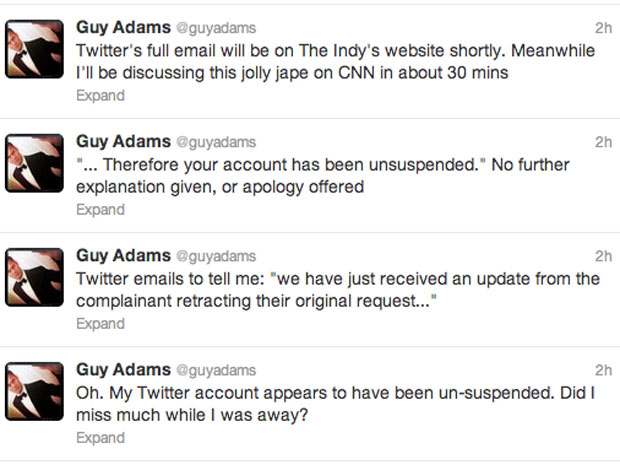This screenshot has height=465, width=620.
Task: Open @guyadams handle on the 'apology offered' tweet
Action: point(215,143)
